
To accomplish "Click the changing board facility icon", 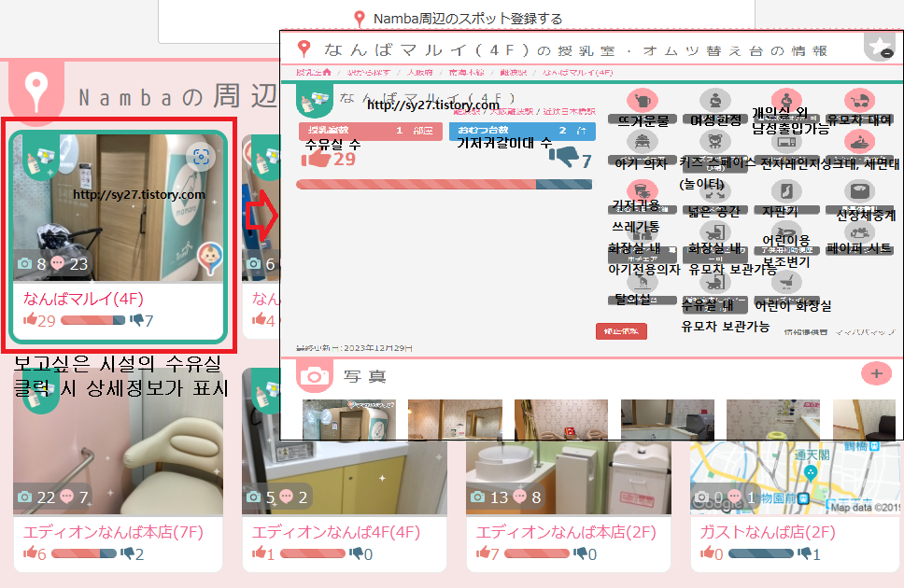I will tap(642, 283).
